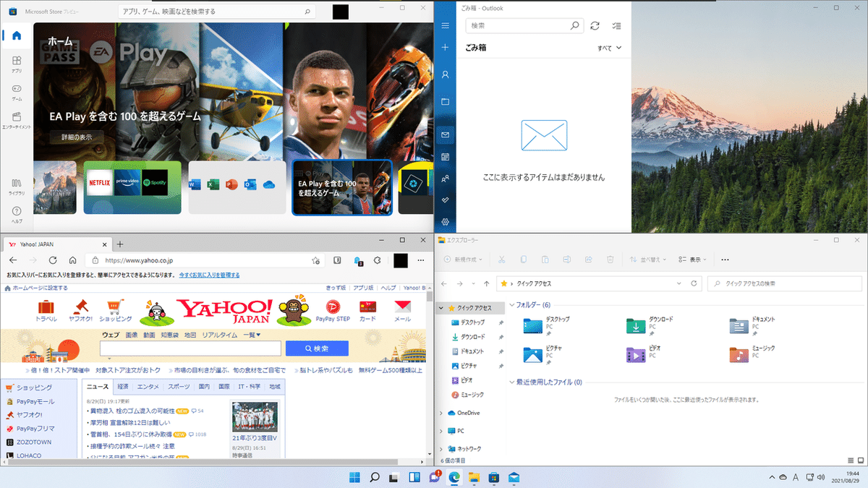Go to Edge home page button
Screen dimensions: 868x488
pyautogui.click(x=72, y=260)
